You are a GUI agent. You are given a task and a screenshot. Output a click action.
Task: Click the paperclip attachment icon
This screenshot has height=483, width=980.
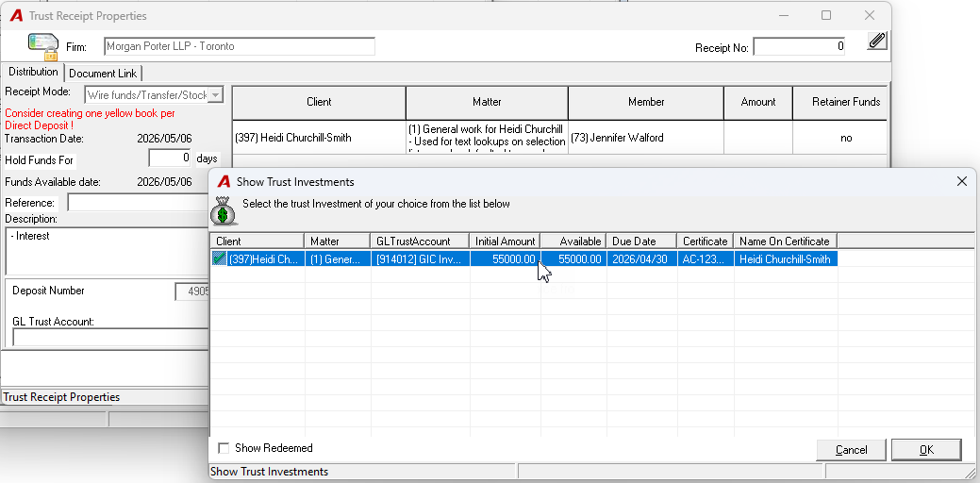point(877,41)
